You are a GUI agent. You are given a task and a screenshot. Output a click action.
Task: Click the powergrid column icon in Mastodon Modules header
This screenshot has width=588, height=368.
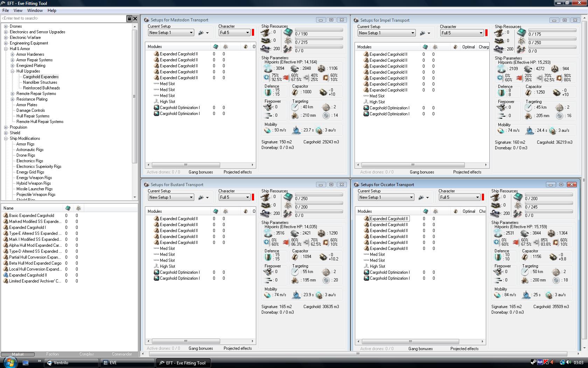226,47
